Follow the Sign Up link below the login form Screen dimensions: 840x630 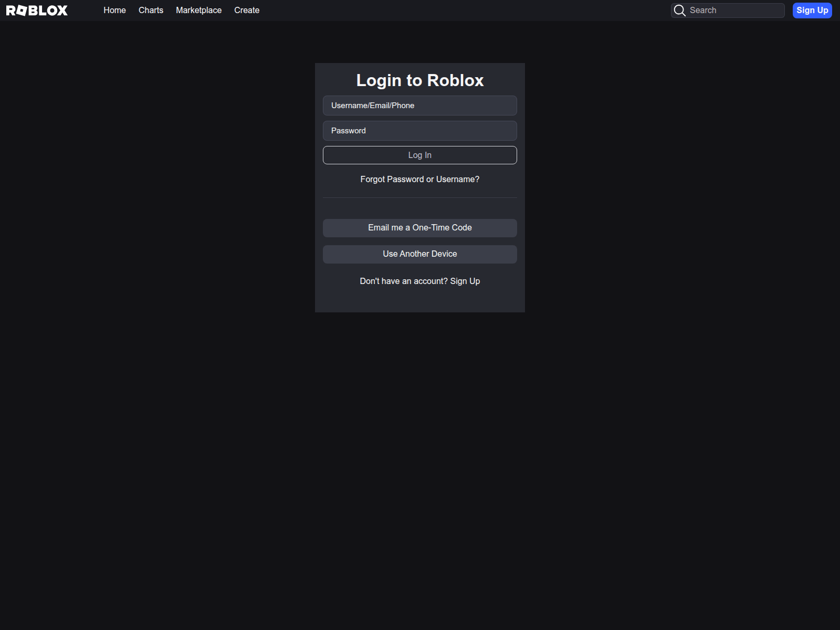coord(465,281)
